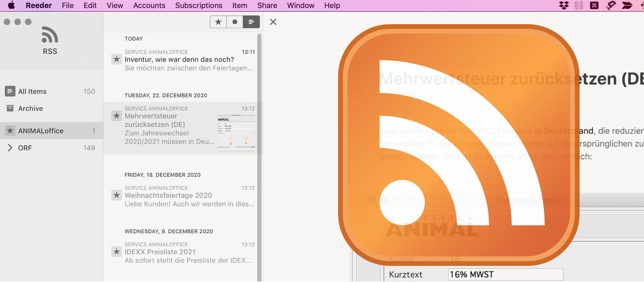Open article 'Weihnachtsfeiertage 2020'
Image resolution: width=644 pixels, height=282 pixels.
tap(168, 195)
